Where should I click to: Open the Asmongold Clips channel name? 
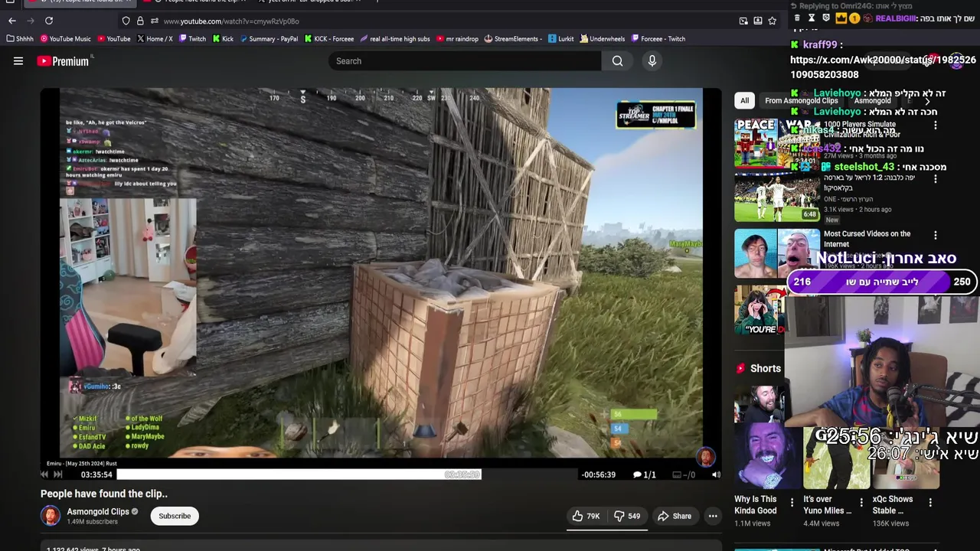tap(98, 511)
